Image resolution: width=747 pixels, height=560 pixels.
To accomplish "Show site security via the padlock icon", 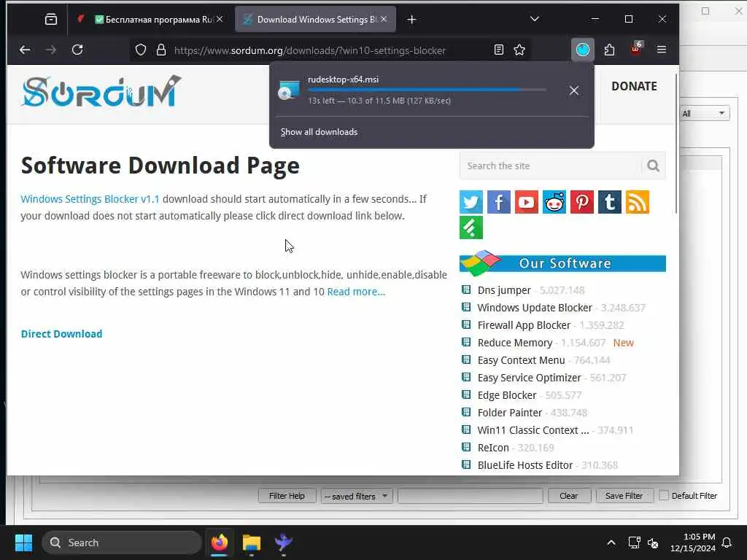I will 161,50.
